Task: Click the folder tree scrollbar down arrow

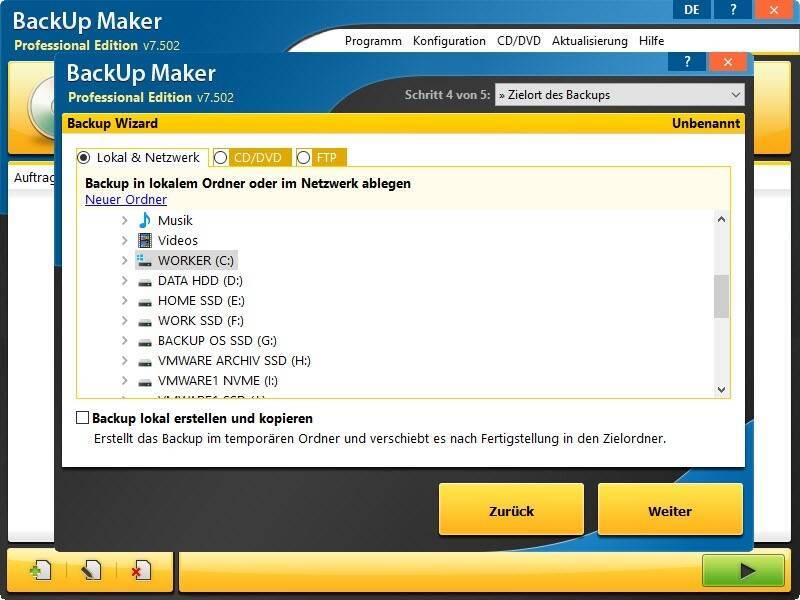Action: tap(722, 390)
